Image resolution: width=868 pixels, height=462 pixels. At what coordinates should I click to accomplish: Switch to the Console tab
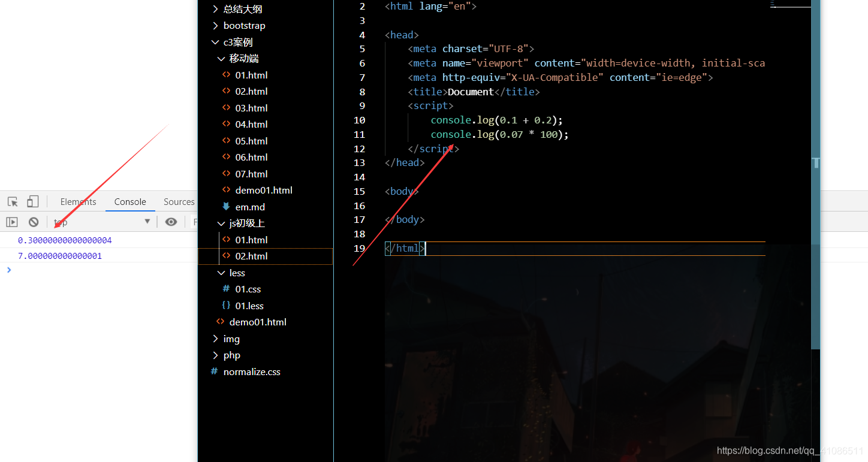point(130,202)
